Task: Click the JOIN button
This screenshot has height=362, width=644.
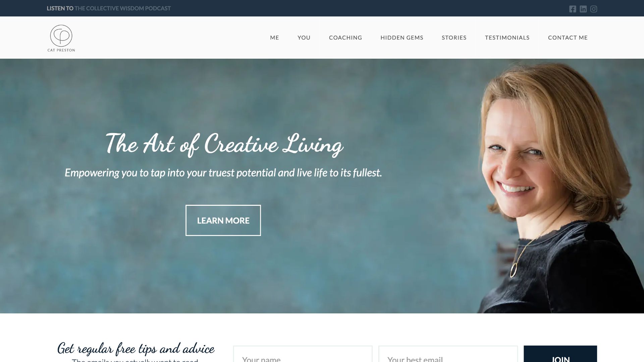Action: click(560, 354)
